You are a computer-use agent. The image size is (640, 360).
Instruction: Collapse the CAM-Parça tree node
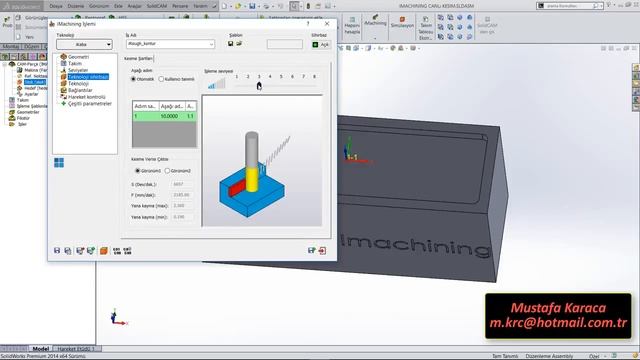click(4, 64)
